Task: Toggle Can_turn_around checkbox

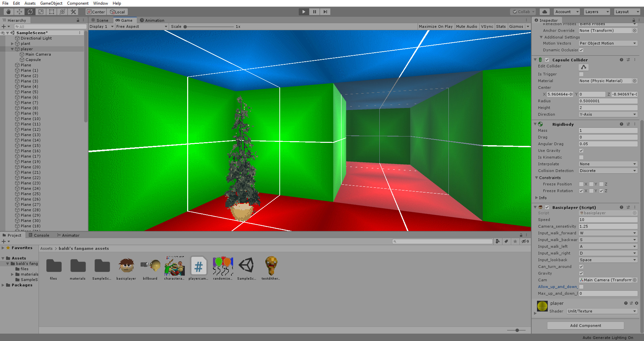Action: [x=581, y=267]
